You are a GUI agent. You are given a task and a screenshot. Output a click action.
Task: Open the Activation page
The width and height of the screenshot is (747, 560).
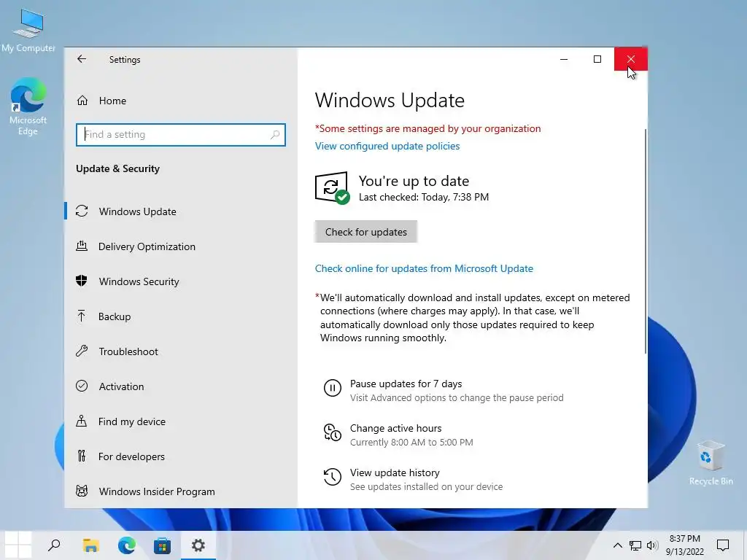tap(181, 386)
